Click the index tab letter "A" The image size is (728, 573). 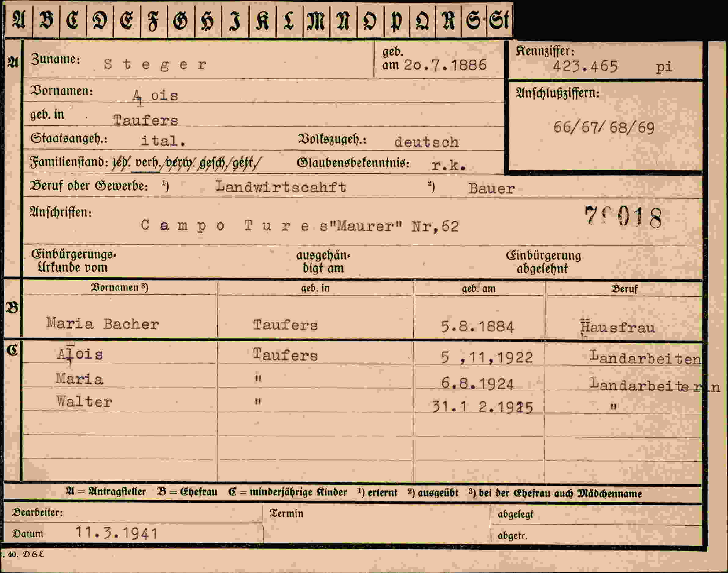(18, 20)
